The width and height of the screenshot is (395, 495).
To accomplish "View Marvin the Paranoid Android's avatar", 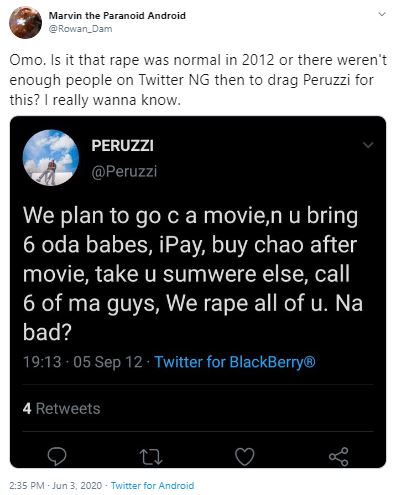I will (25, 22).
